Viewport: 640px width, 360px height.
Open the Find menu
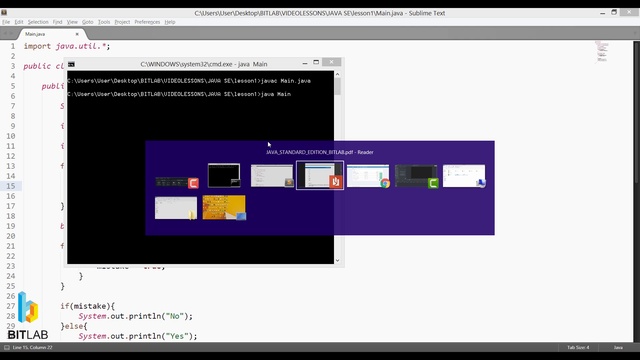click(58, 22)
